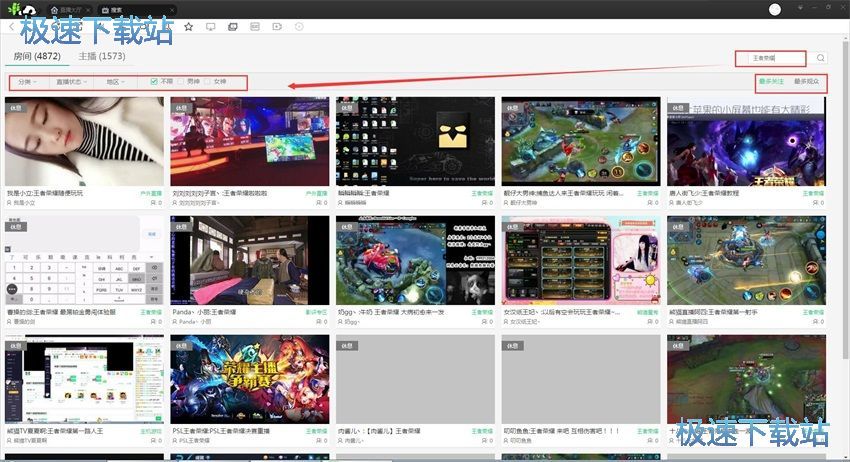Go back with the left arrow icon
Image resolution: width=850 pixels, height=462 pixels.
click(11, 27)
